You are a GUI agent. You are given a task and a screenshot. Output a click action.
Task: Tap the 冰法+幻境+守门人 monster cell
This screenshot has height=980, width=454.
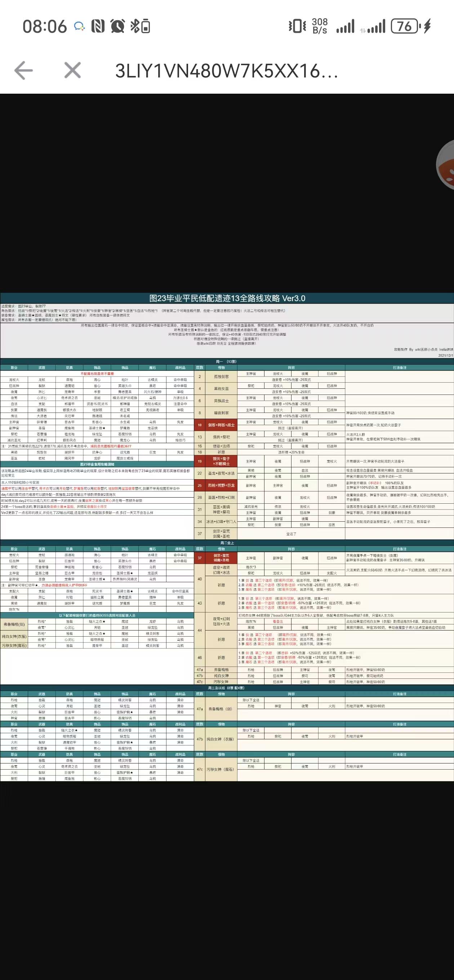coord(221,522)
